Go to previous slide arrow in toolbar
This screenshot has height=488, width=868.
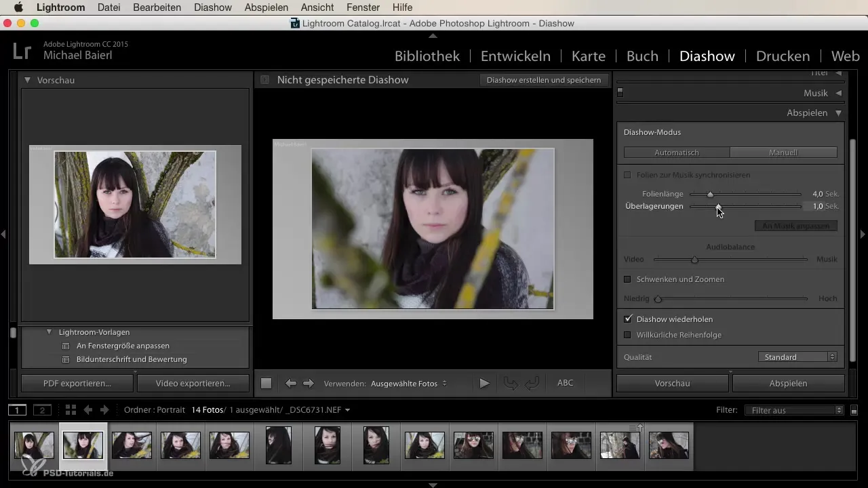pos(291,384)
